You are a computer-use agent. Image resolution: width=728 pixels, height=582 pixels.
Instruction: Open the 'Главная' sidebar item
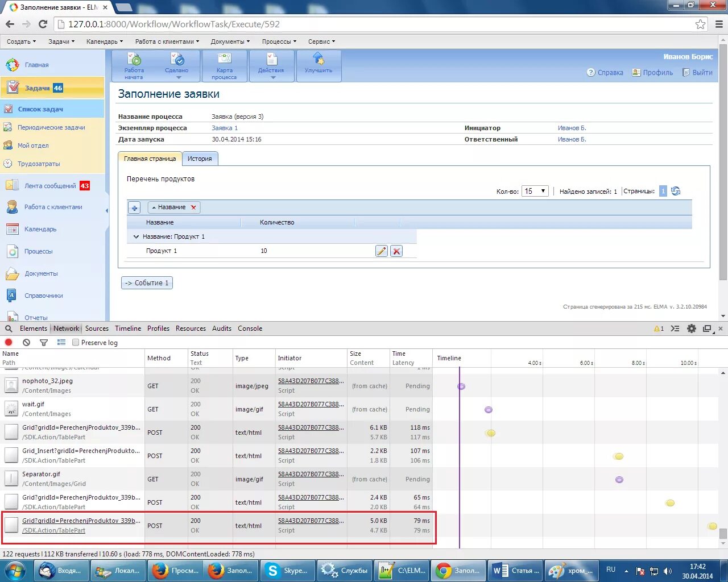tap(36, 65)
